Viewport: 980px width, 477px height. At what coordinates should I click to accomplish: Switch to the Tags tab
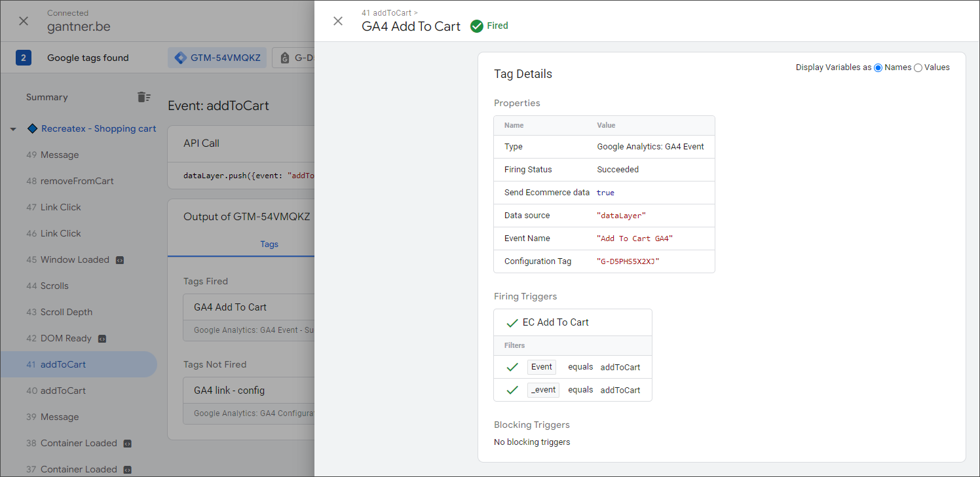pyautogui.click(x=269, y=244)
